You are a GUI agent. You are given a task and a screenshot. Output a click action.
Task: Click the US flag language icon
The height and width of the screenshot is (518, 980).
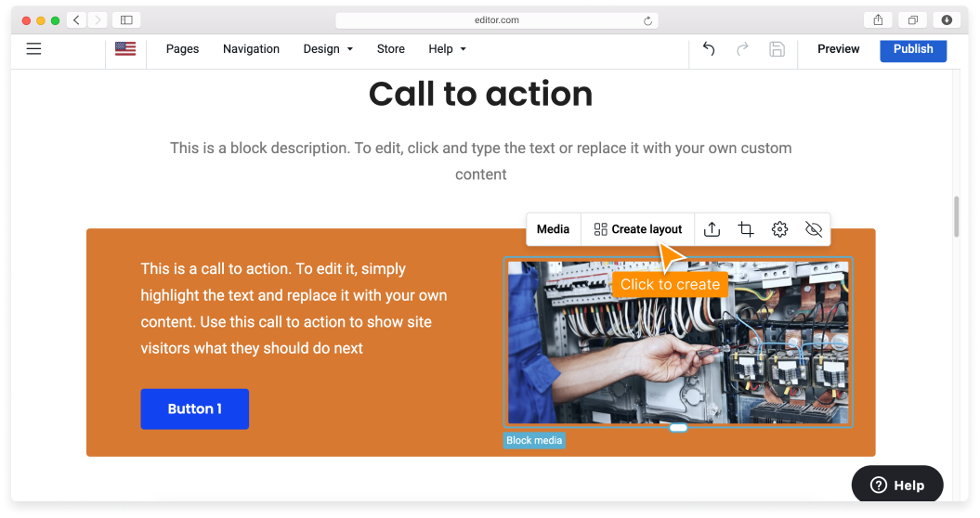pyautogui.click(x=125, y=49)
